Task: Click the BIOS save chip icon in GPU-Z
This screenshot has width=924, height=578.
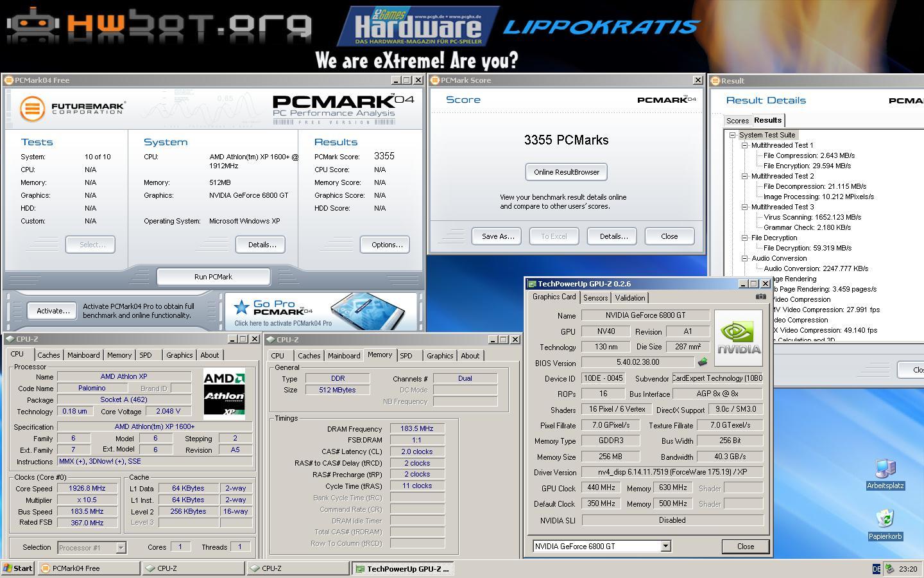Action: click(703, 362)
